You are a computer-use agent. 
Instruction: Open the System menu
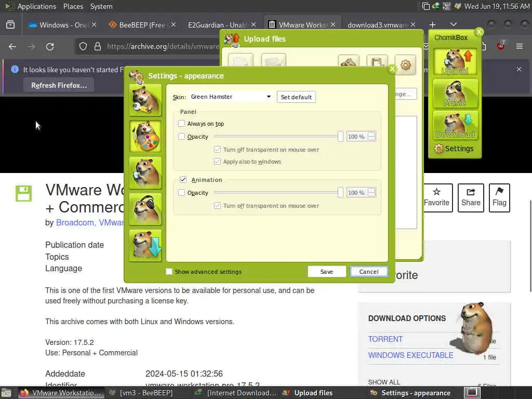[x=101, y=6]
